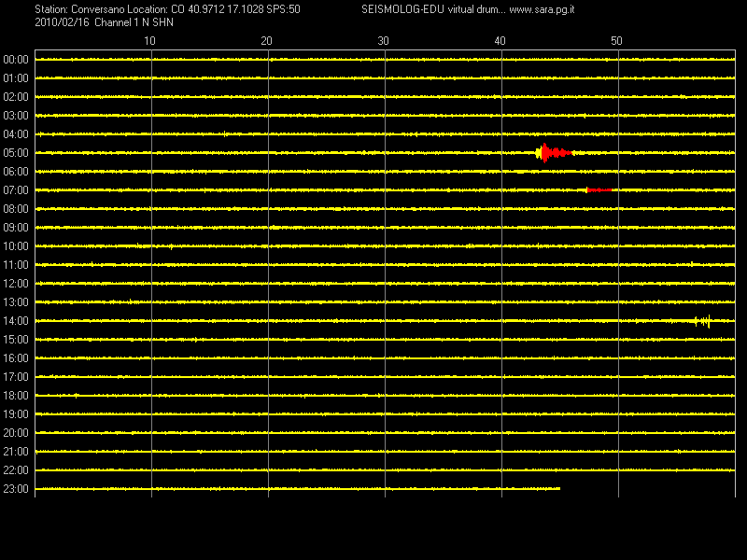The image size is (747, 560).
Task: Click the 13:00 hour label
Action: pyautogui.click(x=16, y=301)
